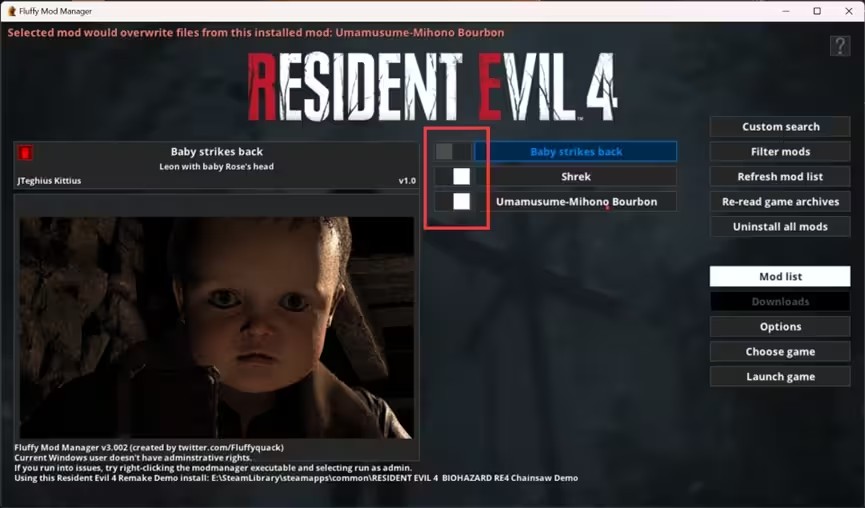
Task: Click the overwrite warning message at top
Action: (256, 33)
